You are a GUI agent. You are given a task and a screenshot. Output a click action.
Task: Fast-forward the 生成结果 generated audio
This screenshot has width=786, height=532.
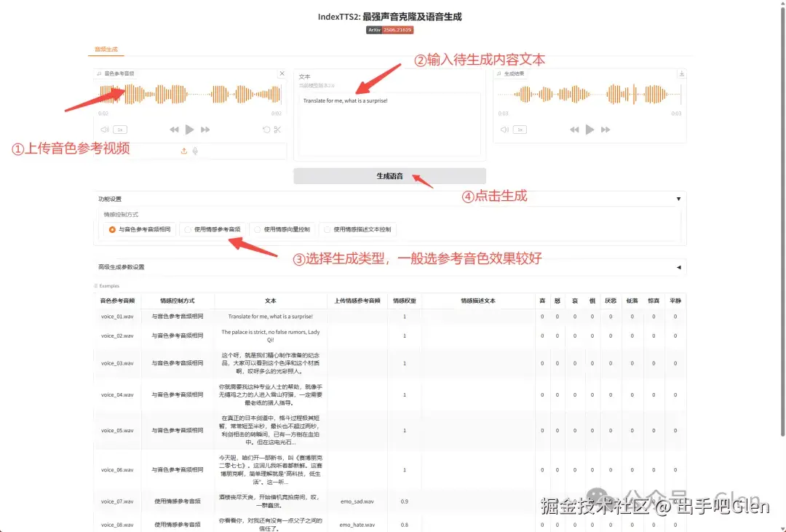tap(606, 130)
